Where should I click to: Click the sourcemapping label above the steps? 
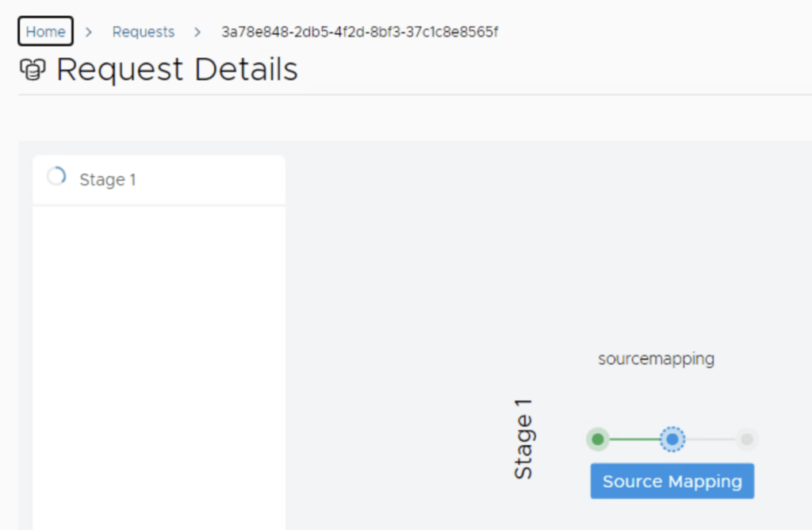pos(656,359)
